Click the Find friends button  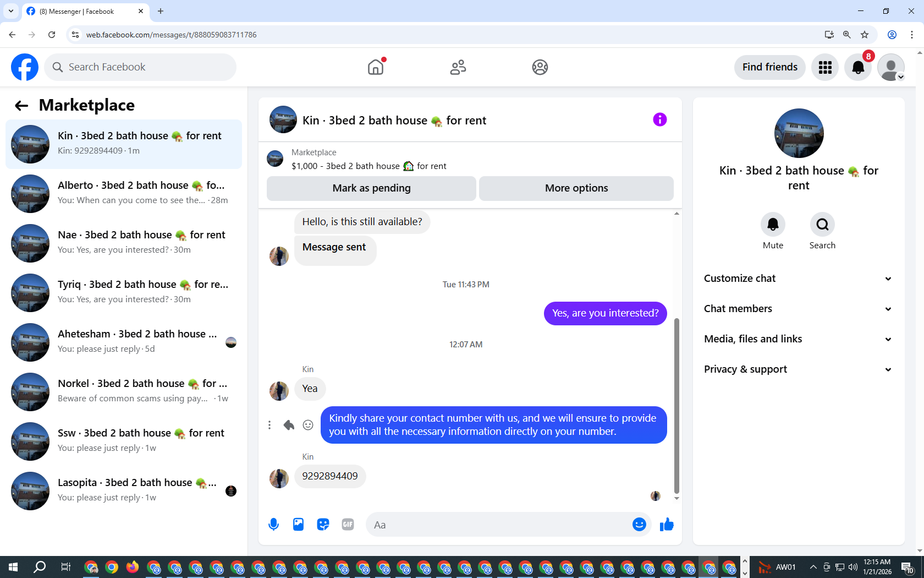[770, 67]
